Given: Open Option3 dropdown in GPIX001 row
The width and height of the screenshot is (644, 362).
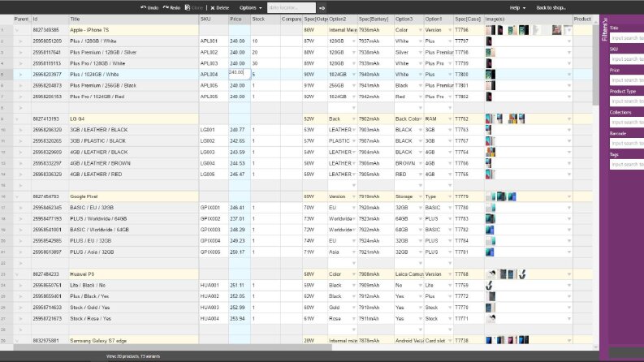Looking at the screenshot, I should click(x=420, y=208).
